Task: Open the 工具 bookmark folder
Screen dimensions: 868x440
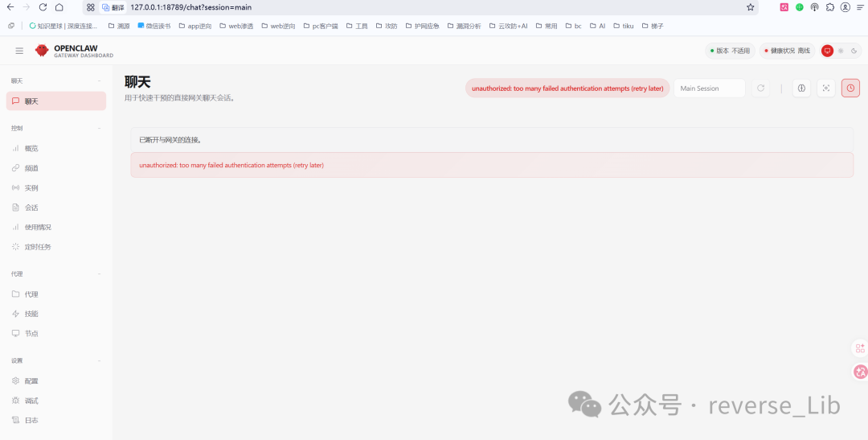Action: [x=357, y=26]
